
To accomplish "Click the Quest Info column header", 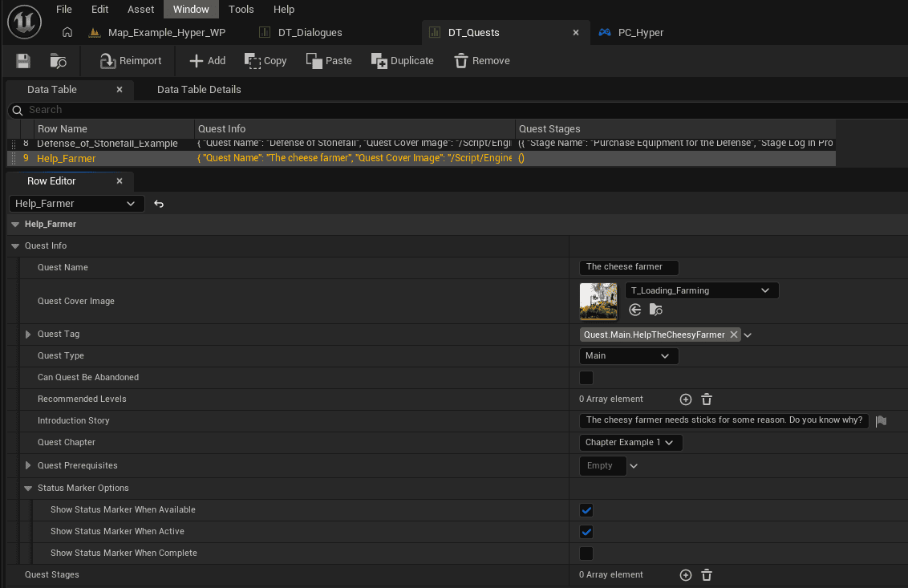I will pyautogui.click(x=355, y=128).
